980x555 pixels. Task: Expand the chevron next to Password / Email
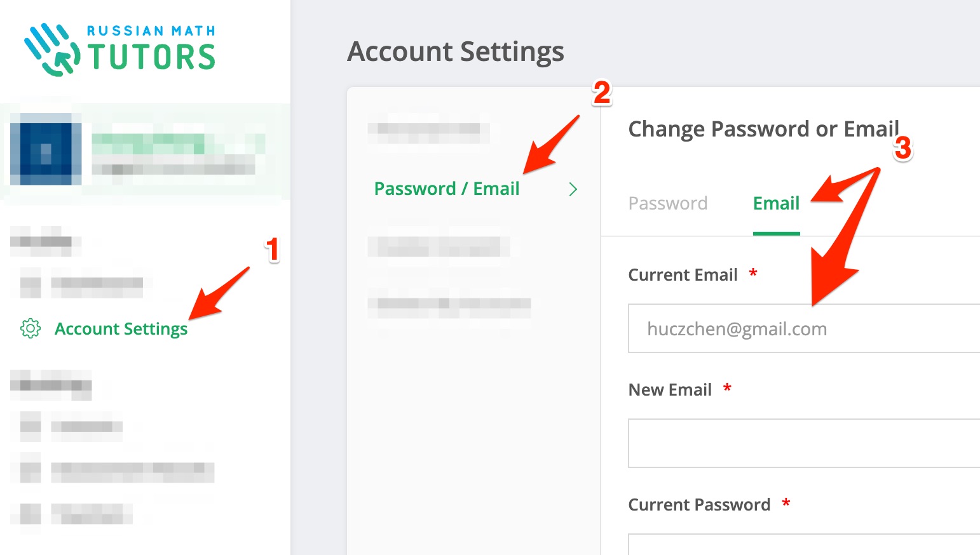click(x=573, y=189)
